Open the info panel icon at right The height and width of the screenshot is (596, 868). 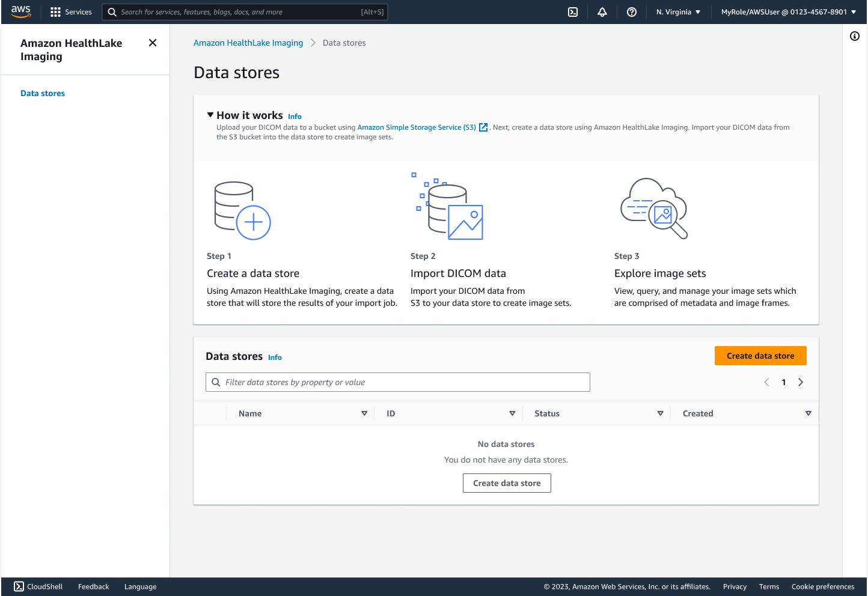[x=855, y=36]
